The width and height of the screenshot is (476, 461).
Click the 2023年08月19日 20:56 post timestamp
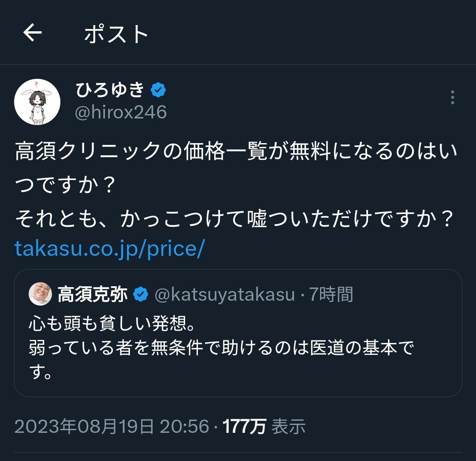coord(112,426)
